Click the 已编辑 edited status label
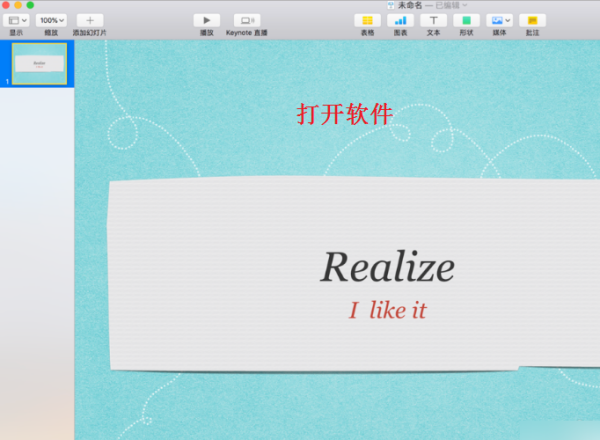The height and width of the screenshot is (440, 600). tap(446, 5)
